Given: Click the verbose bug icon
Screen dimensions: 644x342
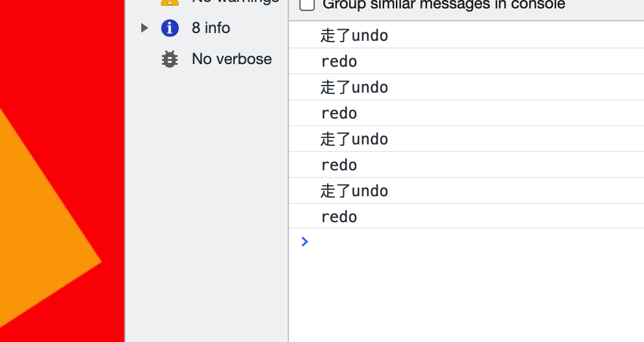Looking at the screenshot, I should 170,59.
